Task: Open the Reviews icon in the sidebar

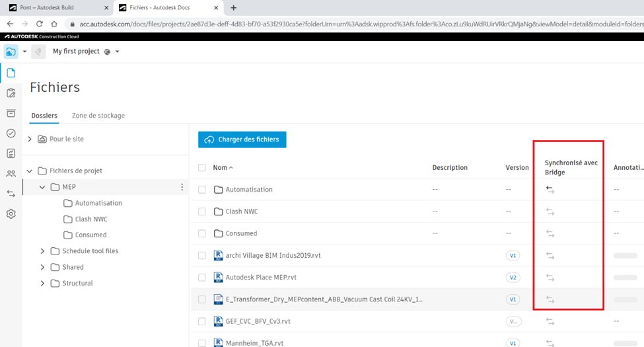Action: (11, 93)
